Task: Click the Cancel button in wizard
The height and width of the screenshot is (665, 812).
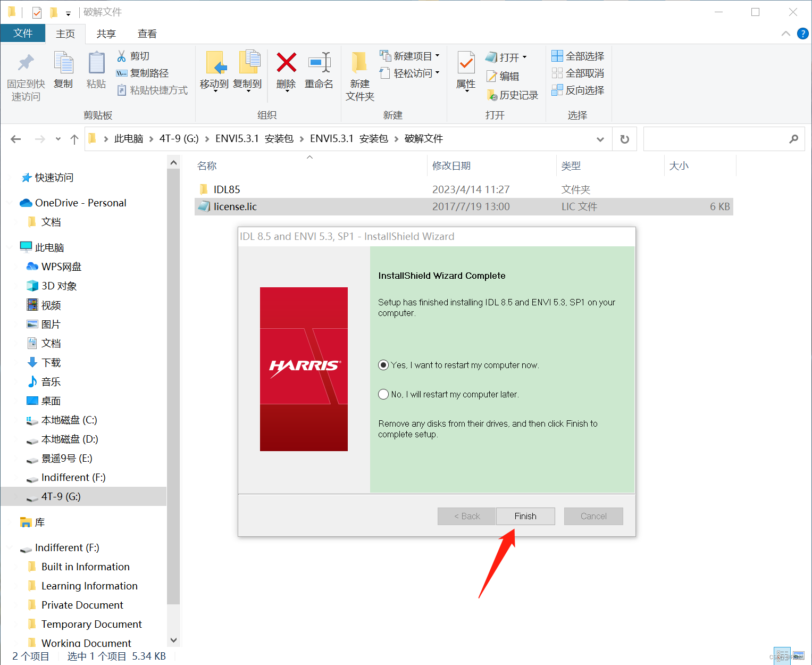Action: 593,516
